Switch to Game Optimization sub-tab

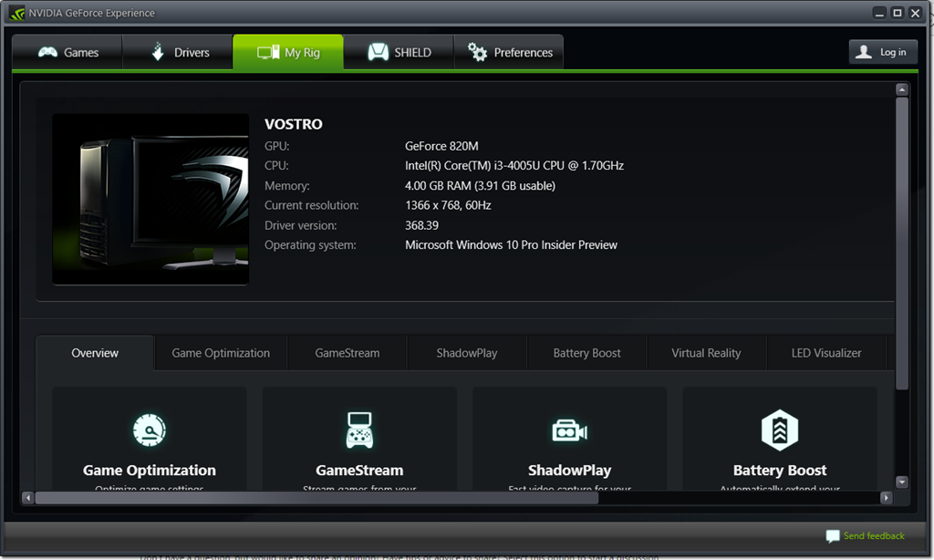(x=221, y=353)
